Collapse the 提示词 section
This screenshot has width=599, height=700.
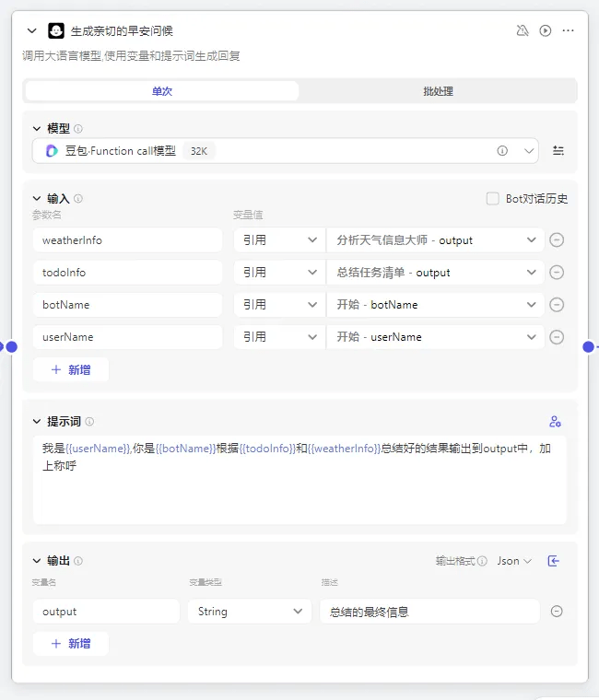(37, 422)
